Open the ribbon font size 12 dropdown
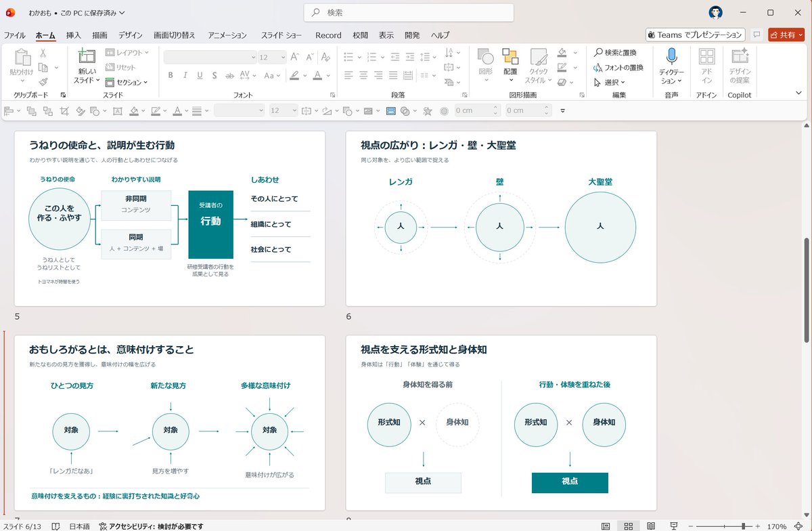Screen dimensions: 812x531 pyautogui.click(x=272, y=58)
